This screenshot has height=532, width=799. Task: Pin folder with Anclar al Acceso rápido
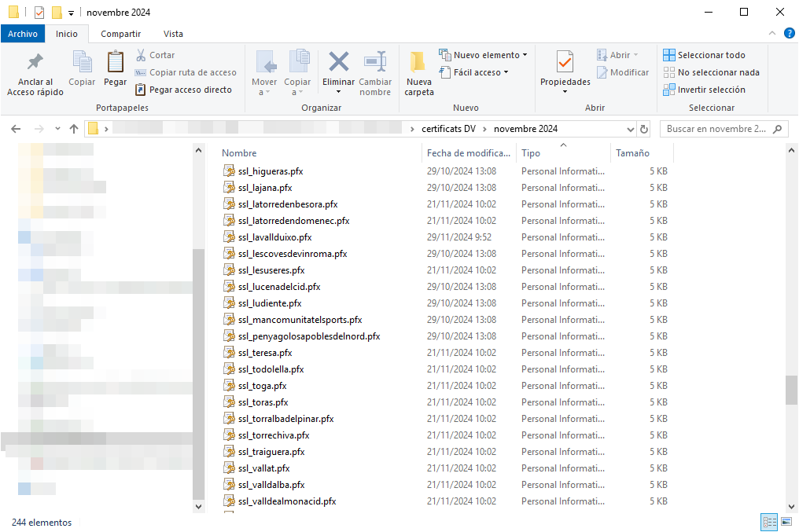(x=35, y=74)
